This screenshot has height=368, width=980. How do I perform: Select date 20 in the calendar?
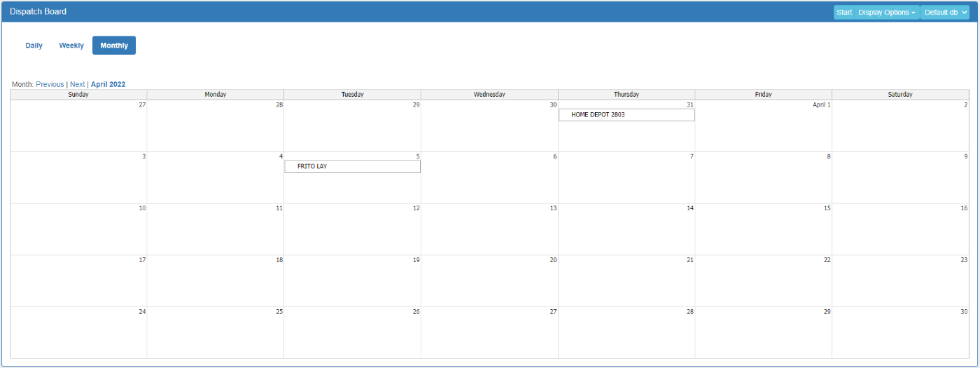(553, 260)
